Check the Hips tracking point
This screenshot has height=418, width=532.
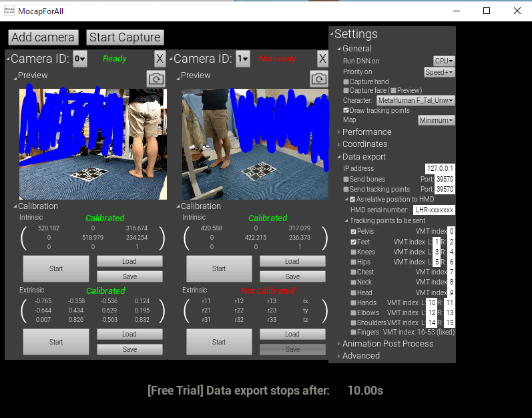coord(354,262)
